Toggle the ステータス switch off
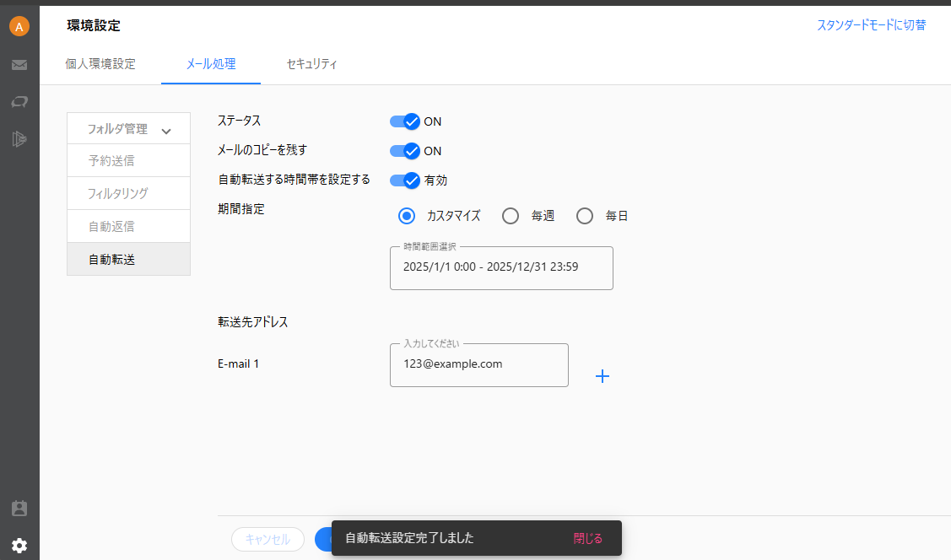 click(404, 121)
